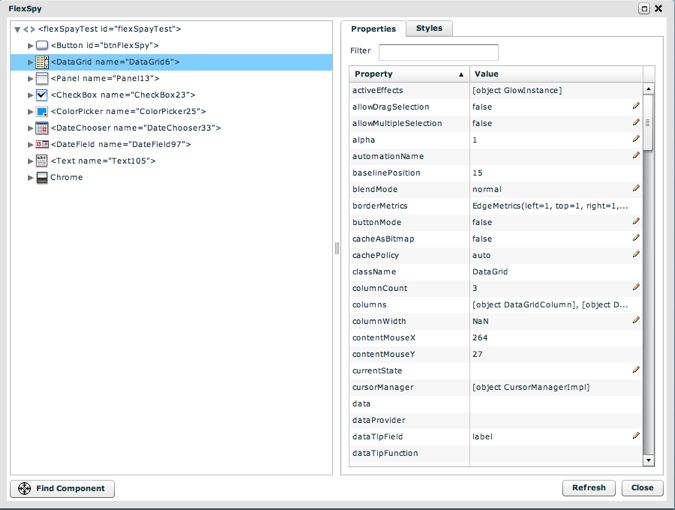Click the DateField97 component icon
Screen dimensions: 675x510
point(42,144)
